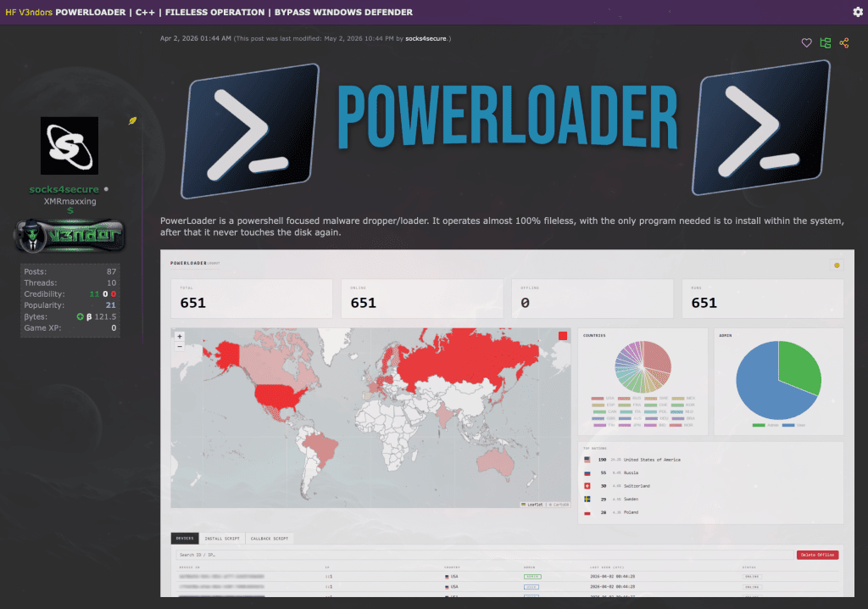Image resolution: width=868 pixels, height=609 pixels.
Task: Click the Popularity value 21
Action: click(111, 305)
